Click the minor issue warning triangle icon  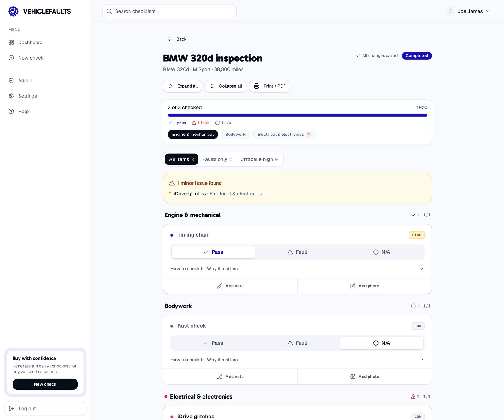coord(172,183)
